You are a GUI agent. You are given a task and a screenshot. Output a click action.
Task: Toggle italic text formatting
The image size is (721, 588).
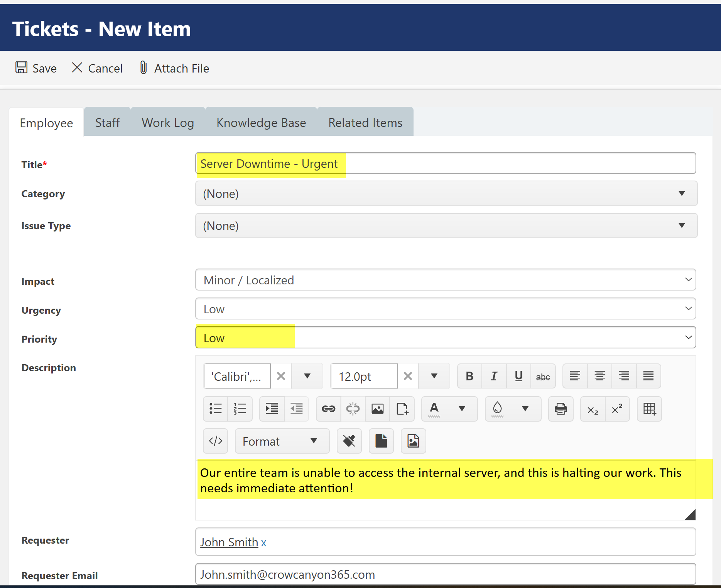tap(494, 376)
